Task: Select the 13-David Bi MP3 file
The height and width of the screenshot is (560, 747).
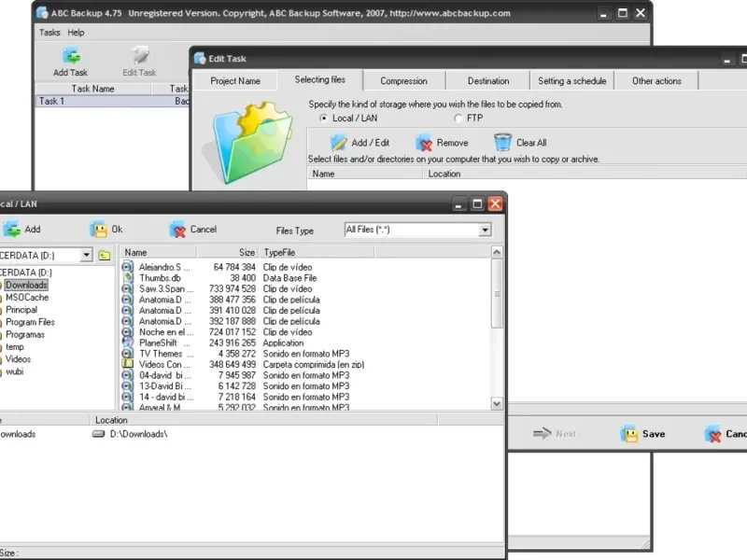Action: 164,386
